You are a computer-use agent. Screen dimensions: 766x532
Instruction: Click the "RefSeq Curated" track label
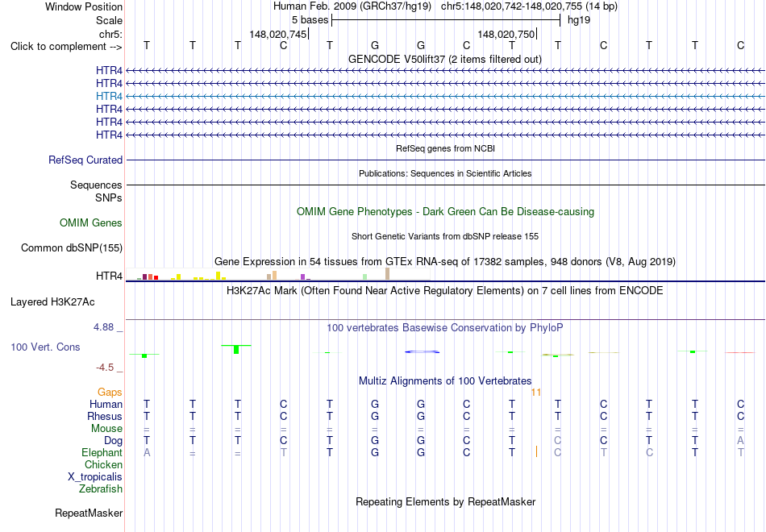coord(85,160)
